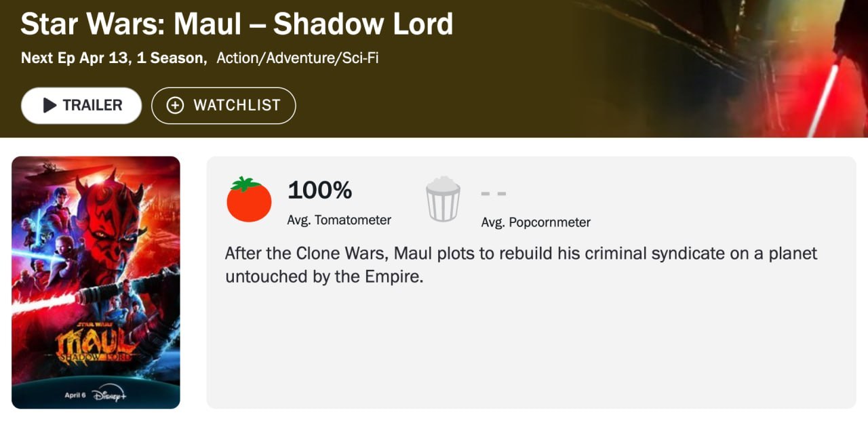Open the Avg. Popcornmeter label

[536, 222]
